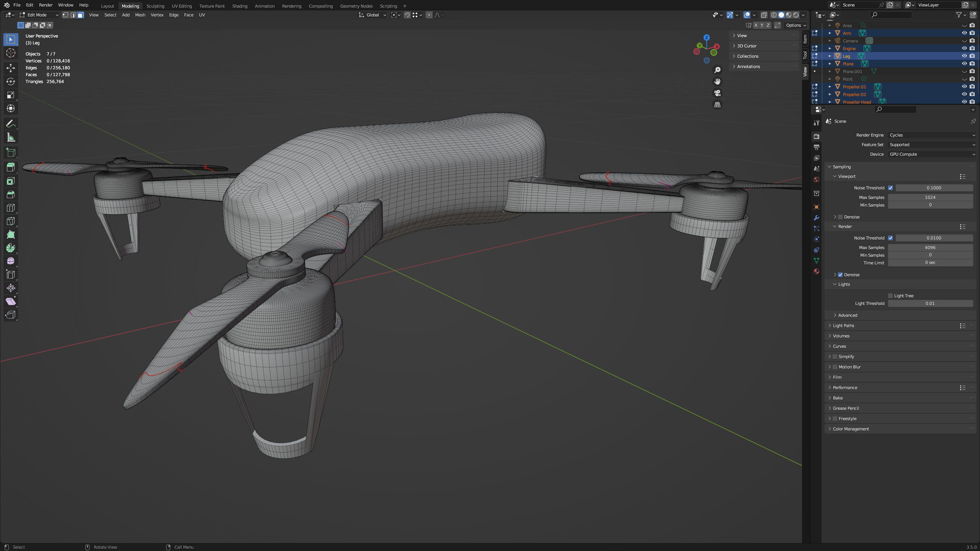
Task: Activate the Transform tool
Action: [x=11, y=108]
